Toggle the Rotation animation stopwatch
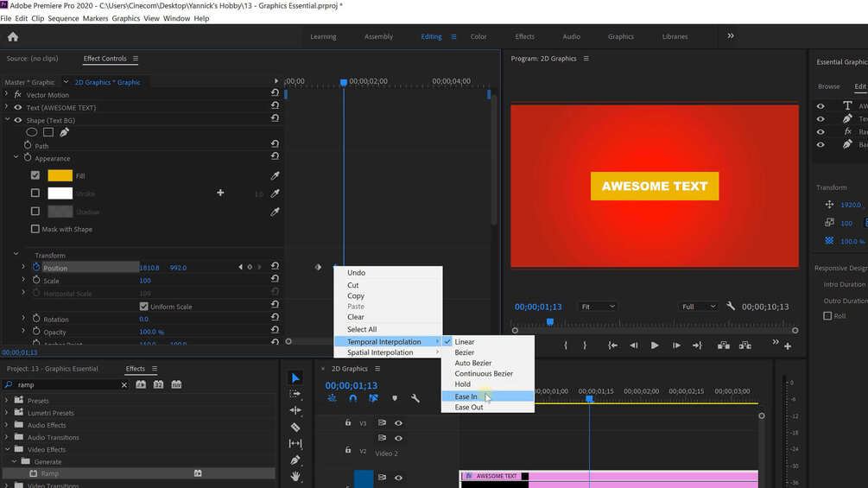 [36, 319]
